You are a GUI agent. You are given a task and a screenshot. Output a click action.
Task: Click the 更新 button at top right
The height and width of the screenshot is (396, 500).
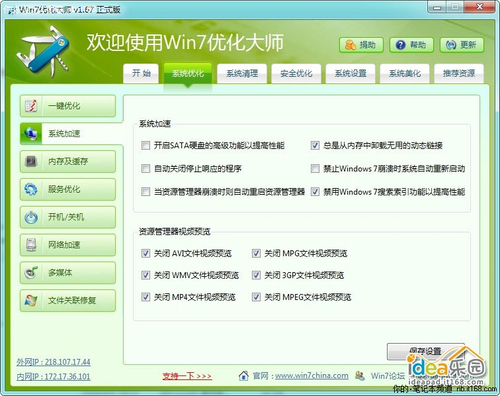(462, 45)
